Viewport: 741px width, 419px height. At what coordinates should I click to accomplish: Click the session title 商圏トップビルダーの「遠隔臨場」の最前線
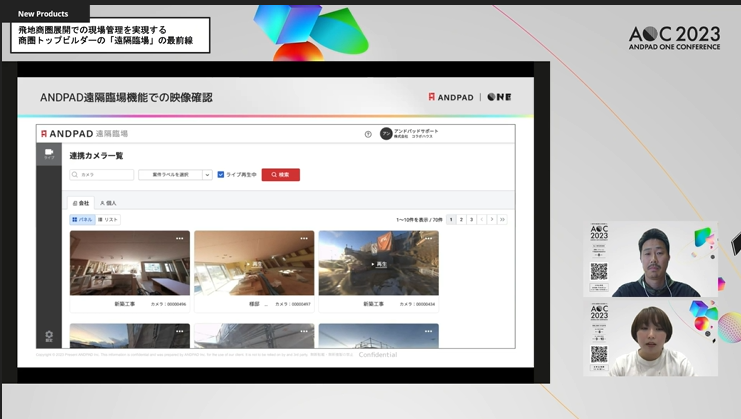point(106,41)
